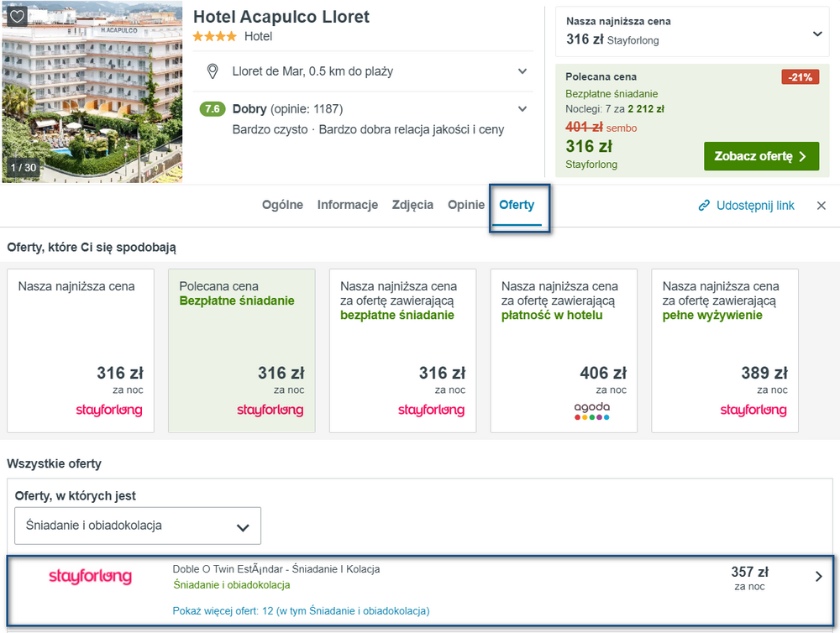Expand the Dobry reviews section

pos(522,109)
